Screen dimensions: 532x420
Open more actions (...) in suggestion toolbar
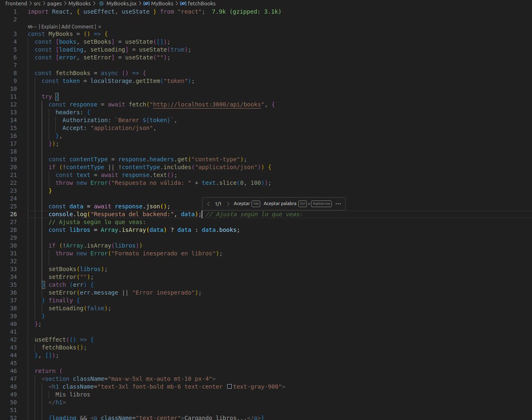point(338,204)
